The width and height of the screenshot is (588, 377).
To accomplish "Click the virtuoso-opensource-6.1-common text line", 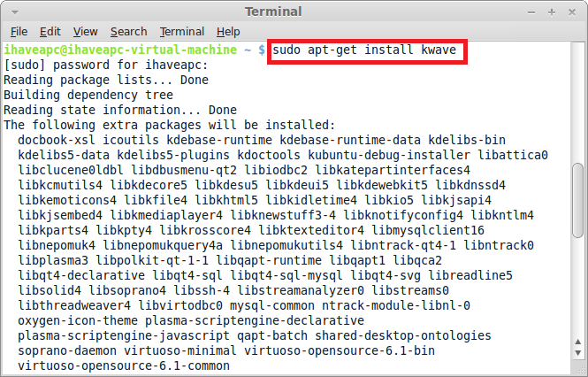I will (x=124, y=365).
